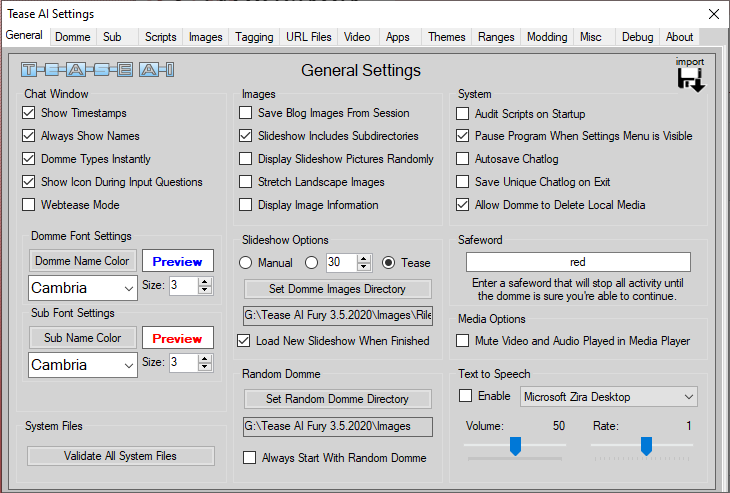Open the Apps tab

click(x=398, y=37)
